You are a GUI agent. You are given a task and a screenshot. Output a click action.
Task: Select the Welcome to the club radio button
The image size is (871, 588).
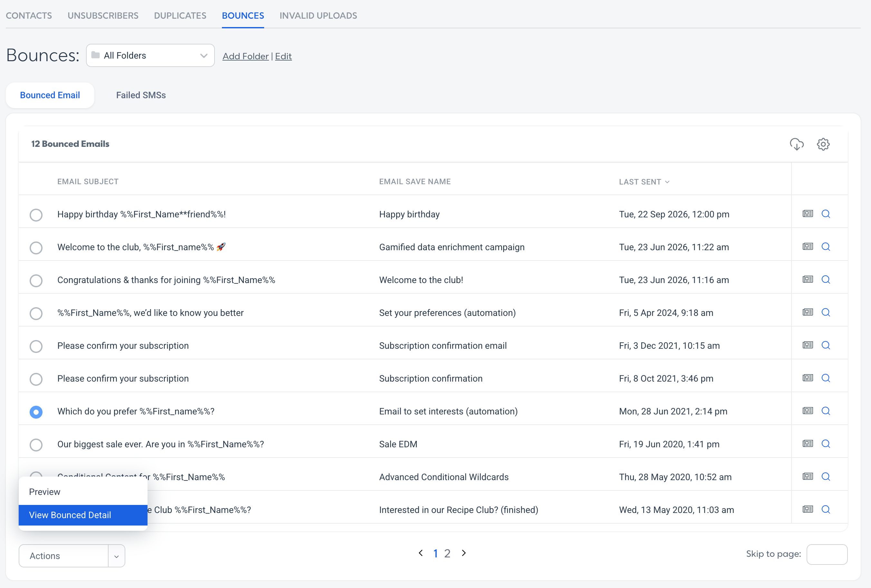coord(36,248)
